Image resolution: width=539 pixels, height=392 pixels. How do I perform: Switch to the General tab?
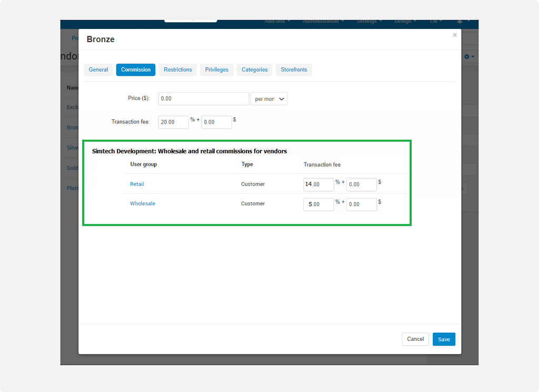pos(98,69)
